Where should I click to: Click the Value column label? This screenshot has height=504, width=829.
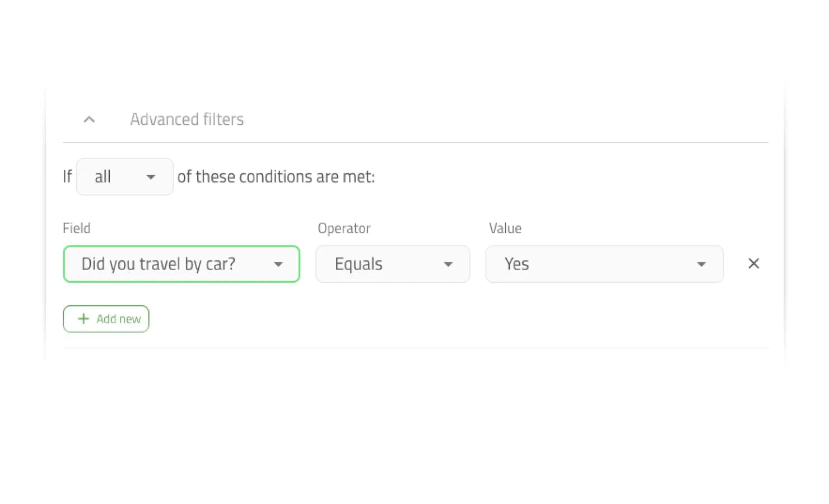click(505, 228)
